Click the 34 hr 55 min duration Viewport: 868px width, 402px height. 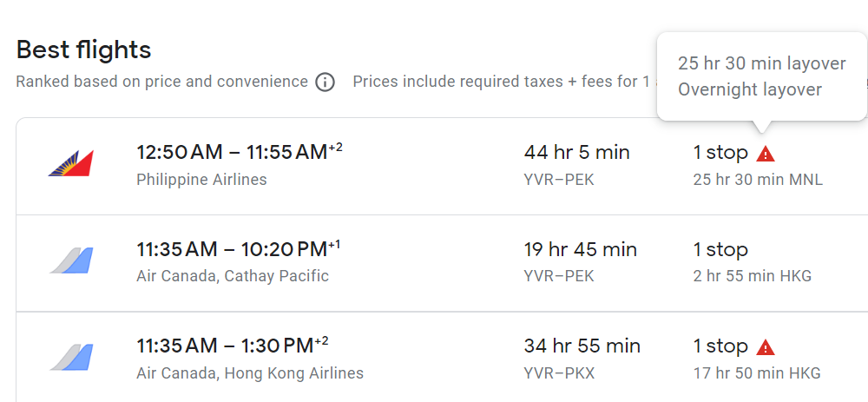pyautogui.click(x=582, y=346)
